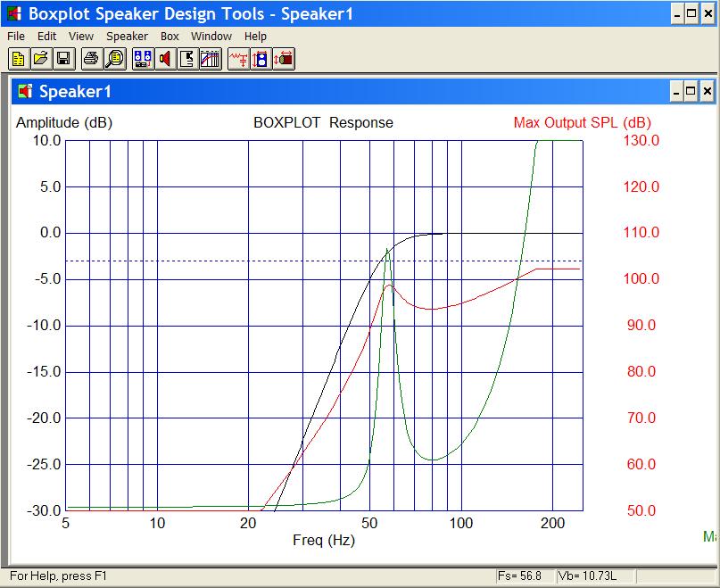Click the 100.0 red SPL axis value

point(641,278)
